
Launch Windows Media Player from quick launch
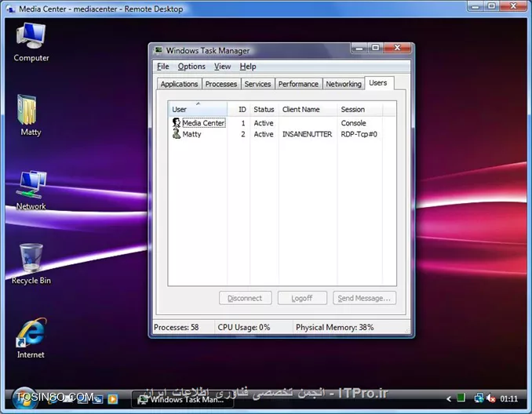pyautogui.click(x=112, y=399)
